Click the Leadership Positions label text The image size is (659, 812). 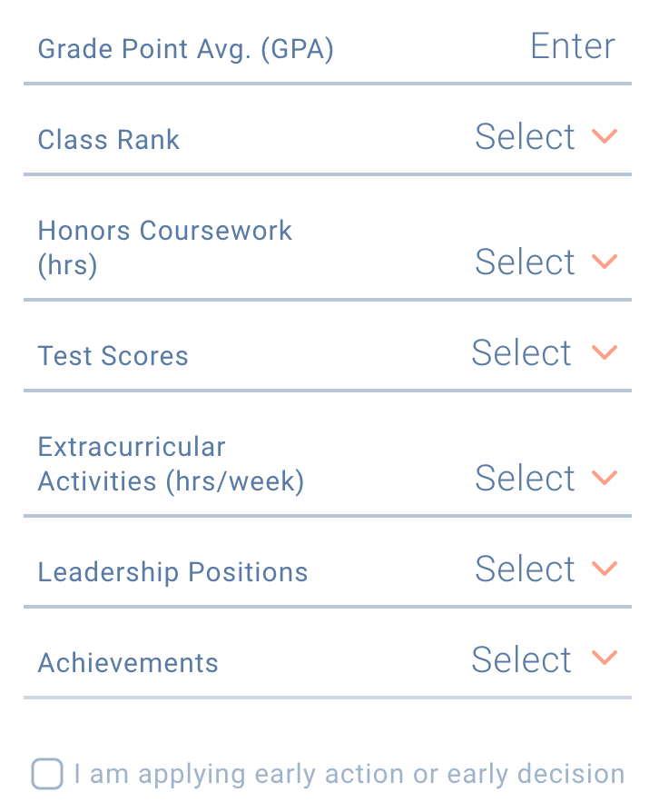tap(172, 572)
